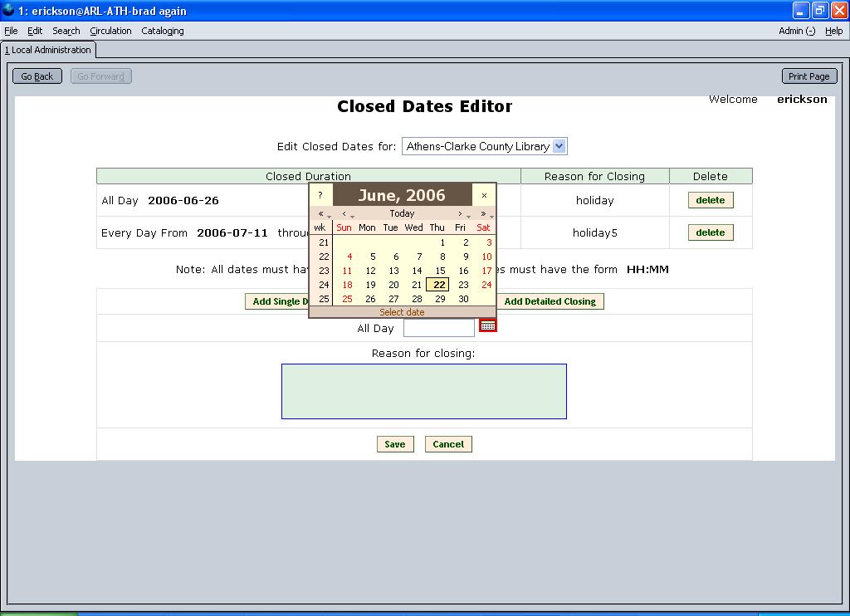
Task: Click the All Day date input field
Action: 438,328
